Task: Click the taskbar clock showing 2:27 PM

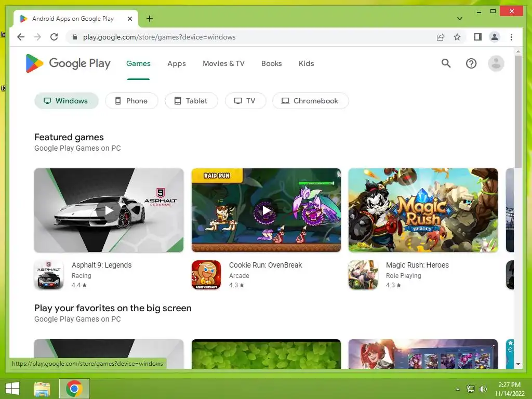Action: click(509, 389)
